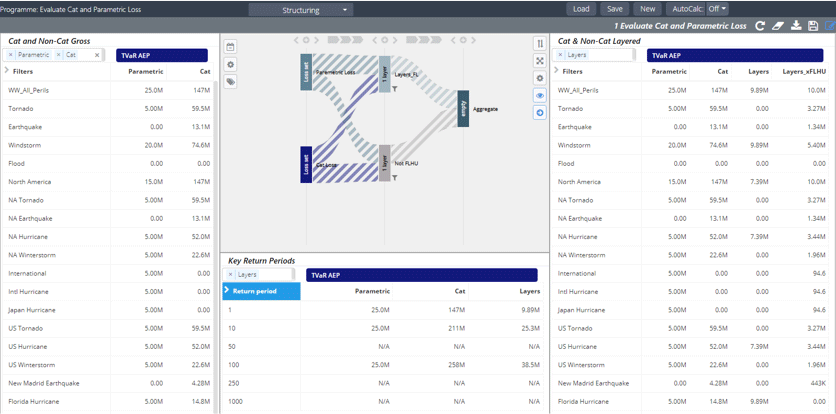The height and width of the screenshot is (414, 836).
Task: Remove the Parametric filter chip
Action: 11,55
